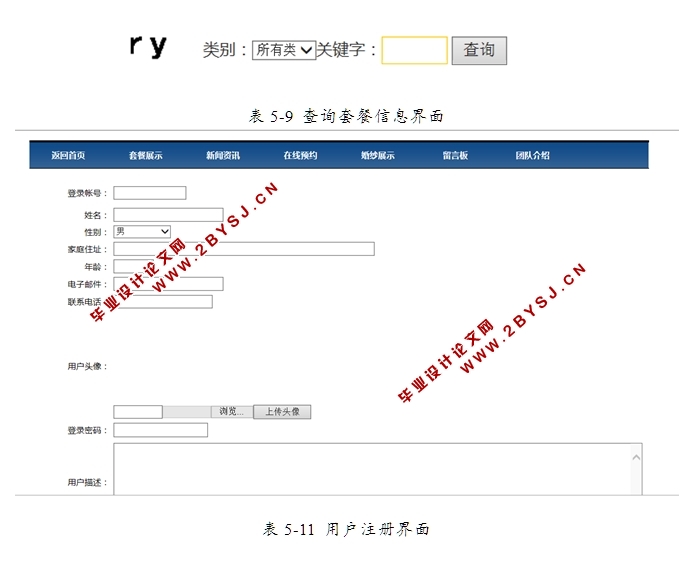The height and width of the screenshot is (583, 688).
Task: Click the 联系电话 phone input field
Action: pos(163,301)
